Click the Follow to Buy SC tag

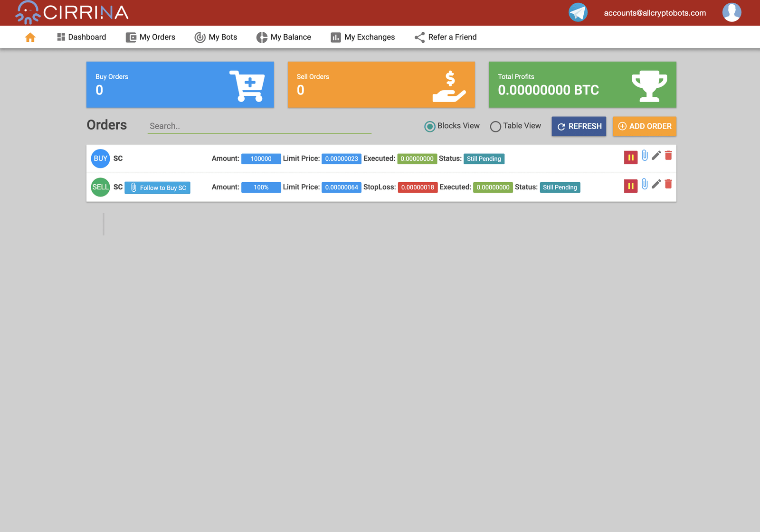(158, 188)
